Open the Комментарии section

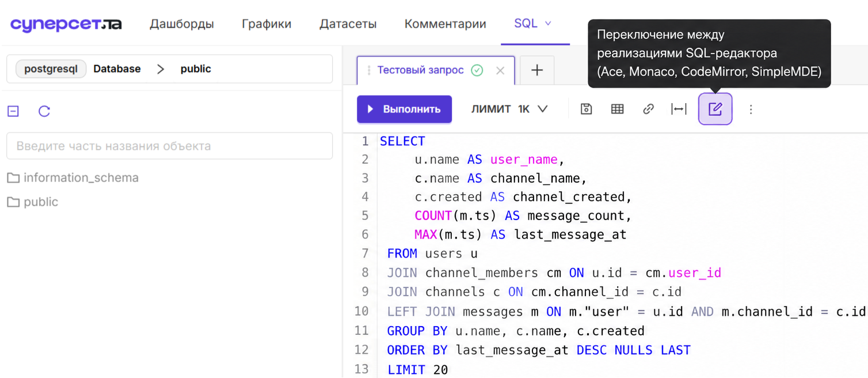(x=446, y=24)
